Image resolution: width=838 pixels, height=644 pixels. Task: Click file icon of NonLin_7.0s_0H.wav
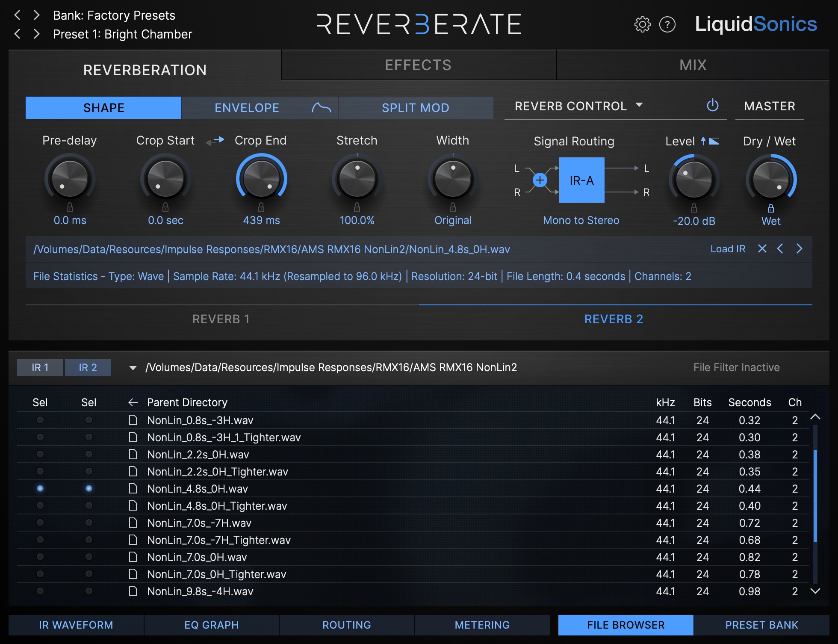(x=133, y=557)
